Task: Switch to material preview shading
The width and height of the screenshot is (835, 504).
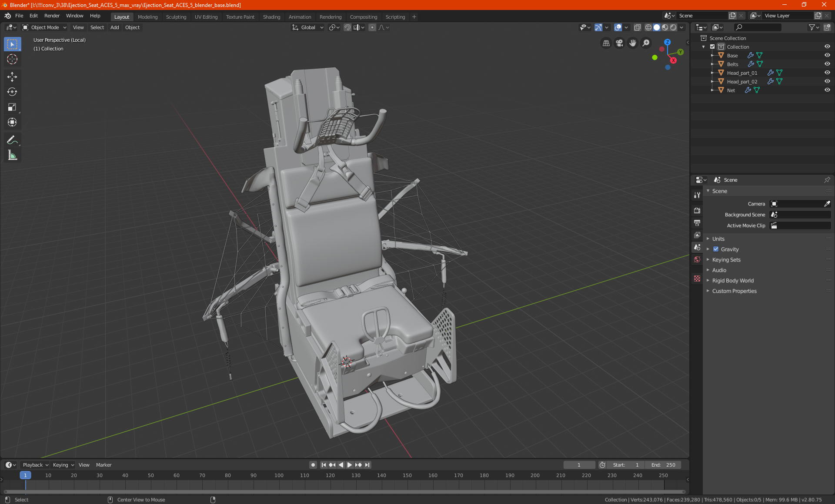Action: click(x=665, y=27)
